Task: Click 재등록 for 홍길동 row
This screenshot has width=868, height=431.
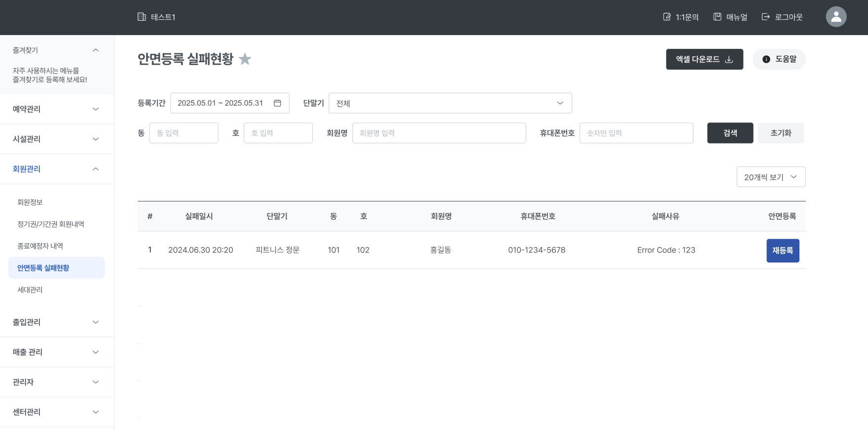Action: pyautogui.click(x=783, y=251)
